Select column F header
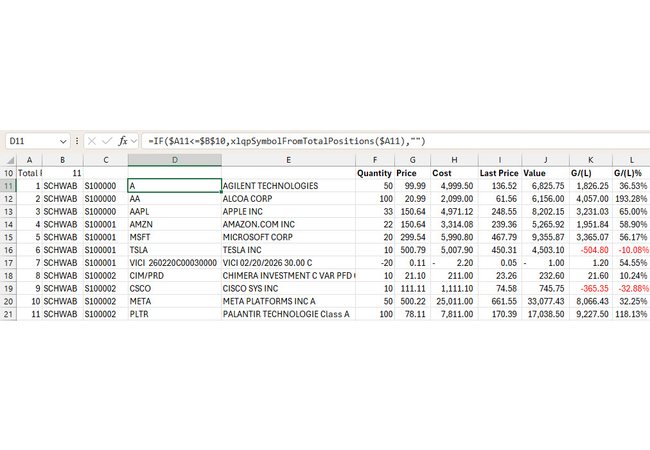The width and height of the screenshot is (650, 450). coord(375,160)
